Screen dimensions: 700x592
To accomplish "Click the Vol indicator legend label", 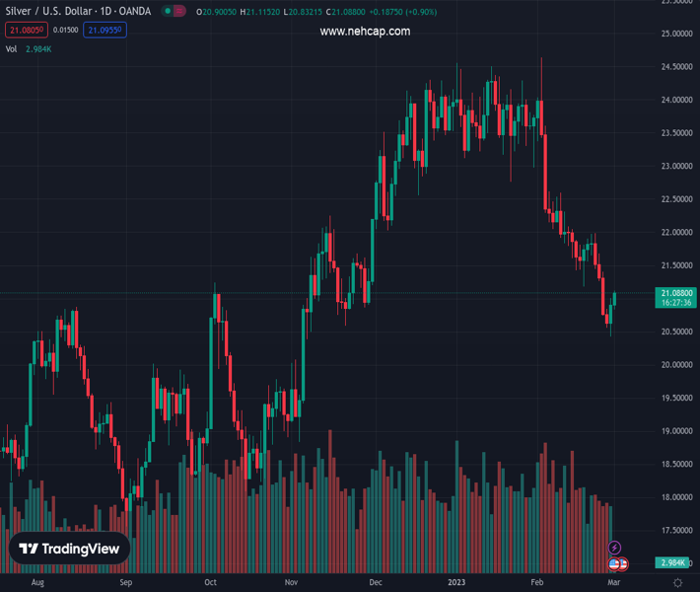I will click(x=12, y=48).
